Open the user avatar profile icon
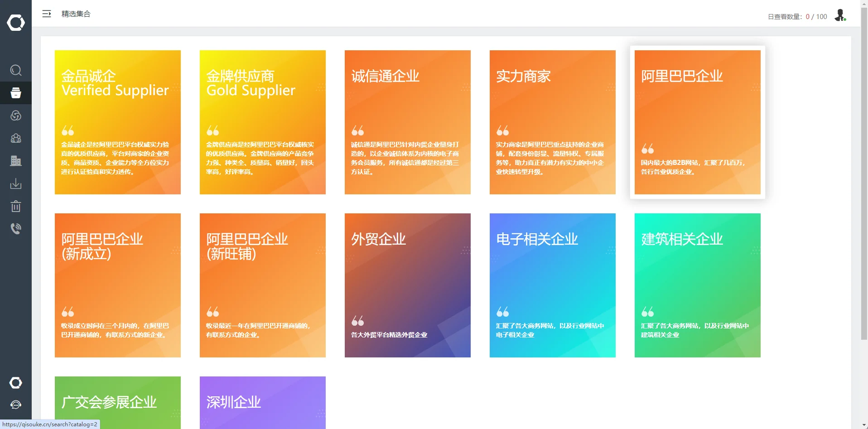868x429 pixels. point(840,15)
